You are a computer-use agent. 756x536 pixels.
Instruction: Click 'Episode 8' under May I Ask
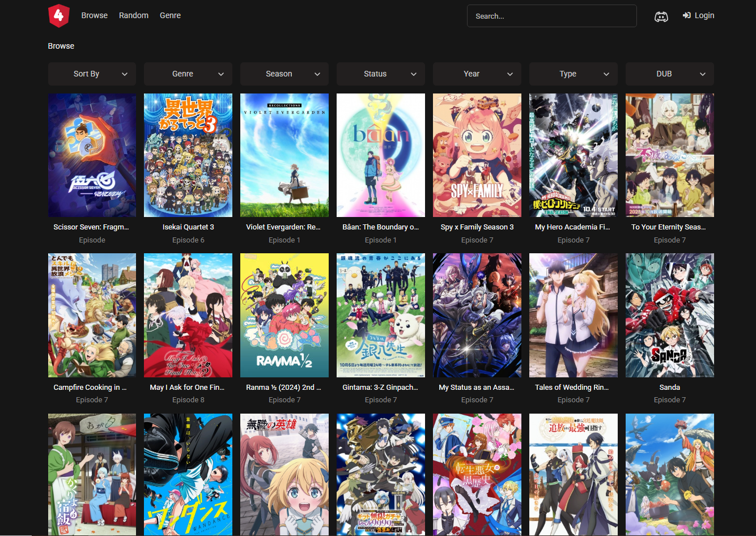pyautogui.click(x=188, y=399)
